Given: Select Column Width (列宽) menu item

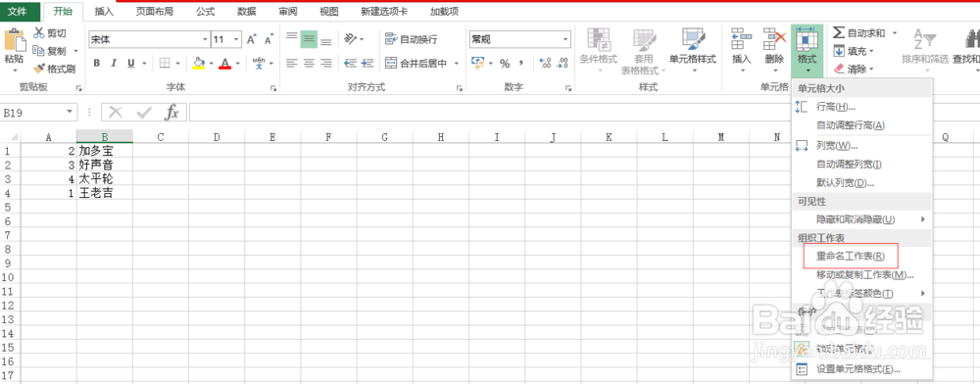Looking at the screenshot, I should (x=861, y=146).
